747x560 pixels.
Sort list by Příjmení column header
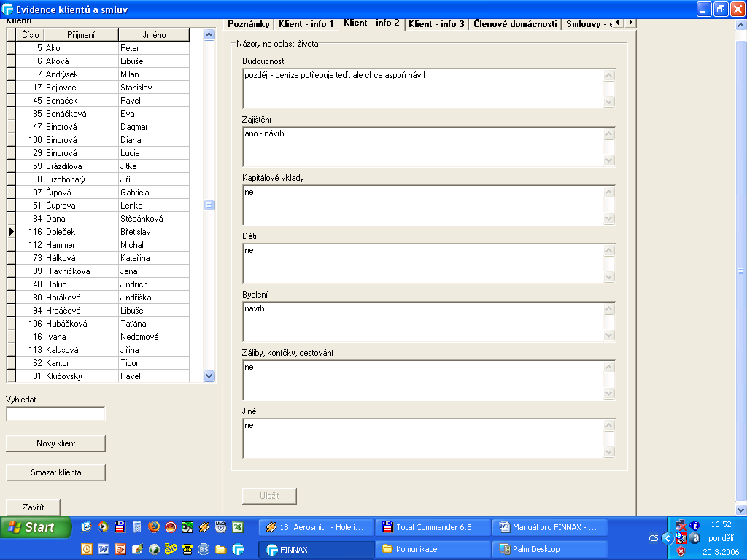point(81,35)
